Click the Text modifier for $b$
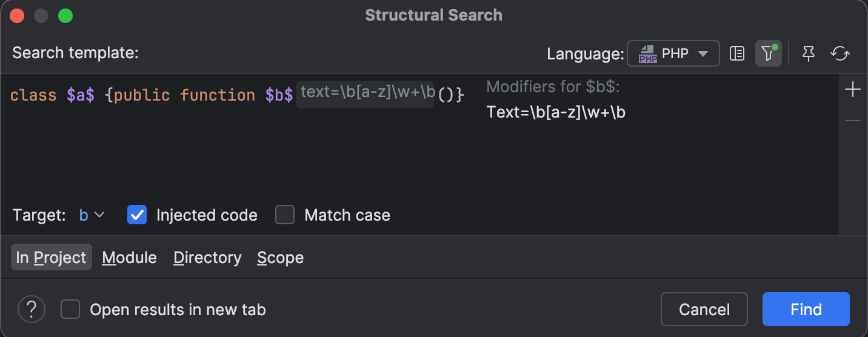This screenshot has width=868, height=337. point(556,112)
